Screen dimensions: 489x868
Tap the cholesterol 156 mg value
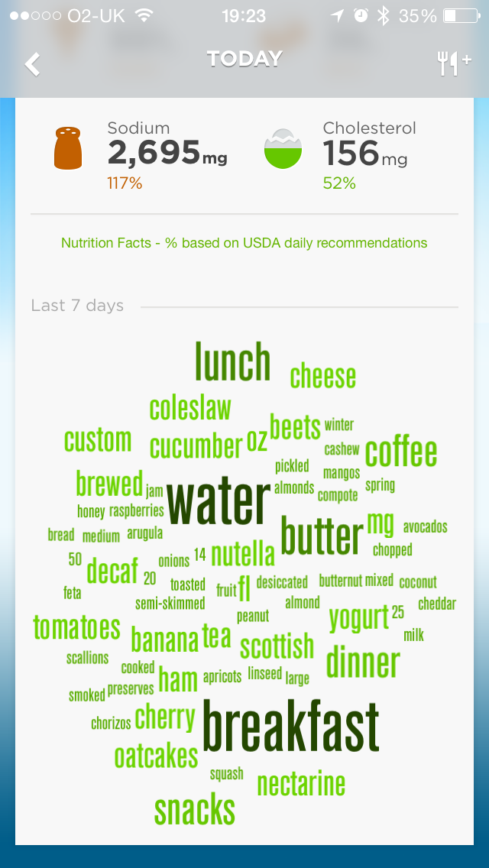coord(364,154)
